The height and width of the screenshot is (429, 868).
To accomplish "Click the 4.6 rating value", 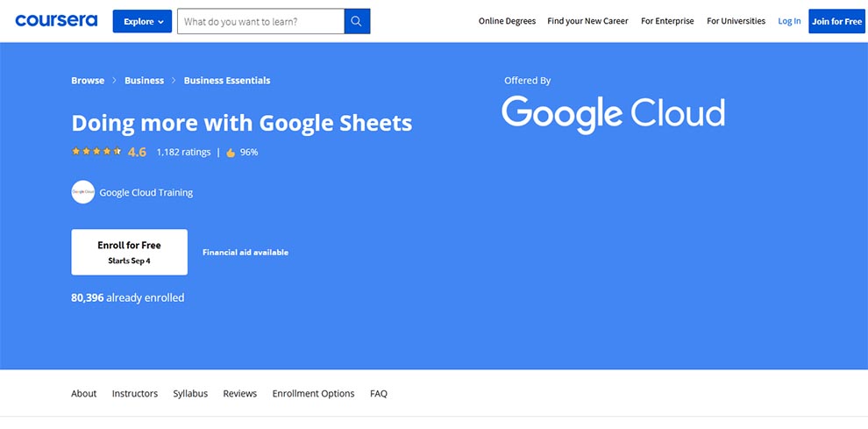I will [x=137, y=152].
